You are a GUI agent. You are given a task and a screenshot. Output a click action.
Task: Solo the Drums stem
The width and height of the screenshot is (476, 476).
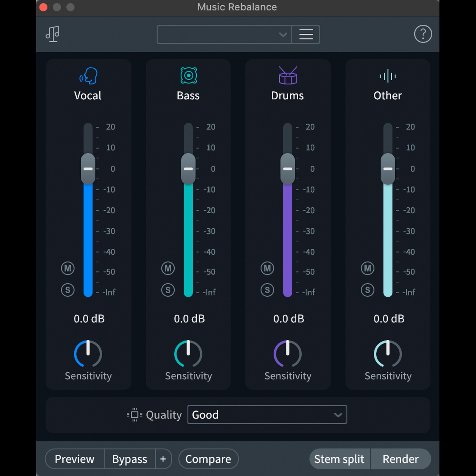267,290
